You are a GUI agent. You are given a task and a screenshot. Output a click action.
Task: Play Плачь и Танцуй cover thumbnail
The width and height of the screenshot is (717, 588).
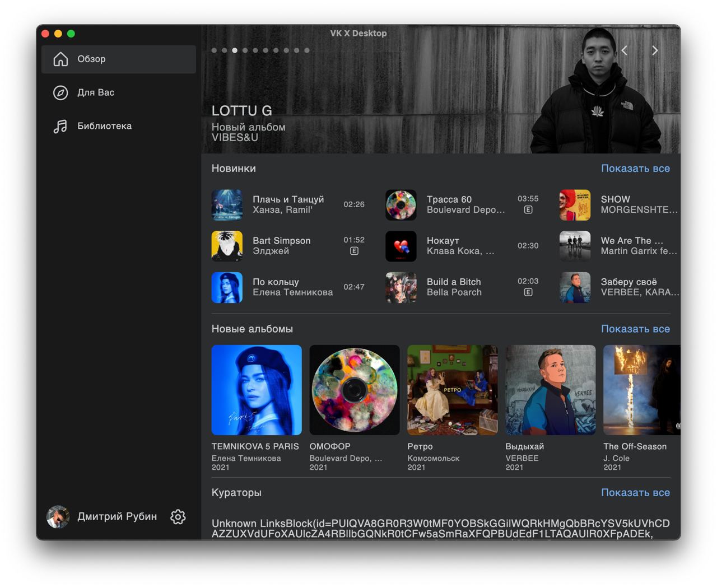(227, 205)
